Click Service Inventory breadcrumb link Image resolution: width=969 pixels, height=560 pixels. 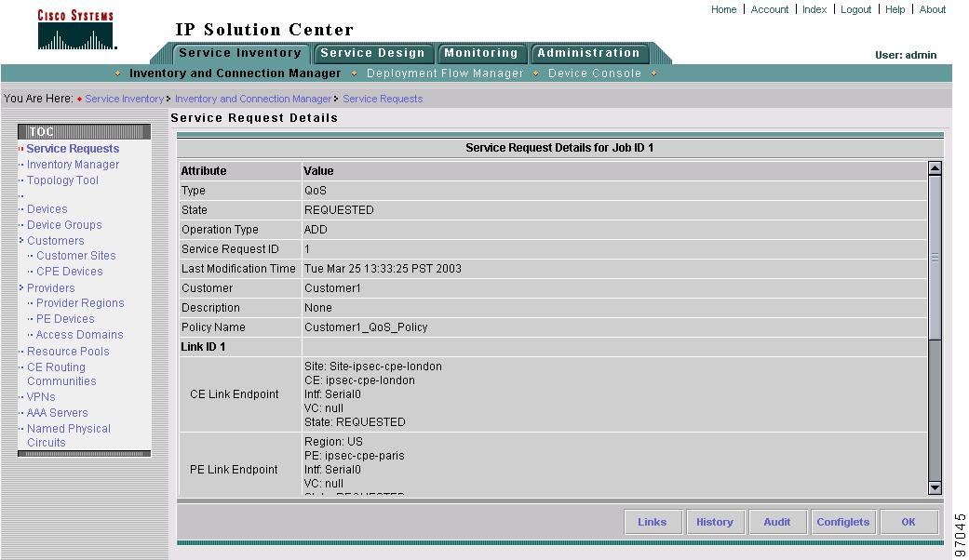(124, 99)
